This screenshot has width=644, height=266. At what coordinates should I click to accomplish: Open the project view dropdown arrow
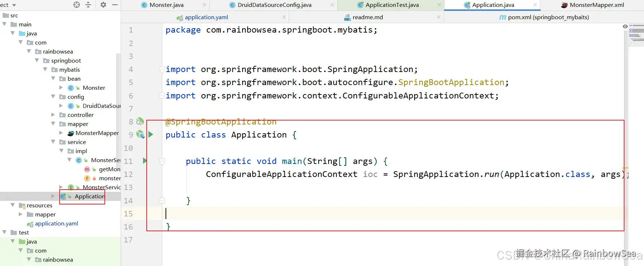tap(14, 5)
